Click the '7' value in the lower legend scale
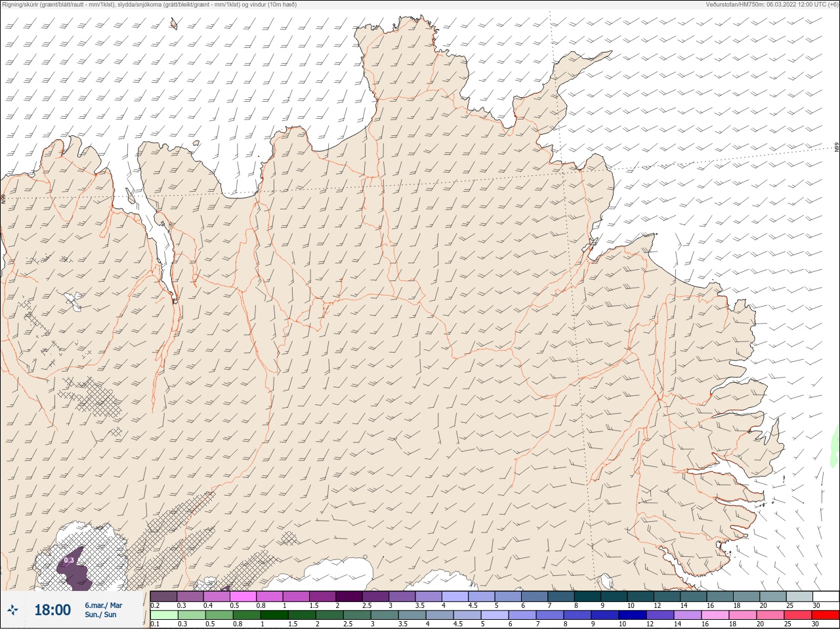 pos(537,624)
